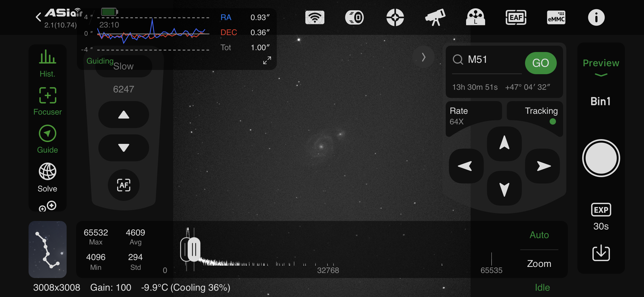
Task: Open main camera settings icon
Action: click(x=355, y=17)
